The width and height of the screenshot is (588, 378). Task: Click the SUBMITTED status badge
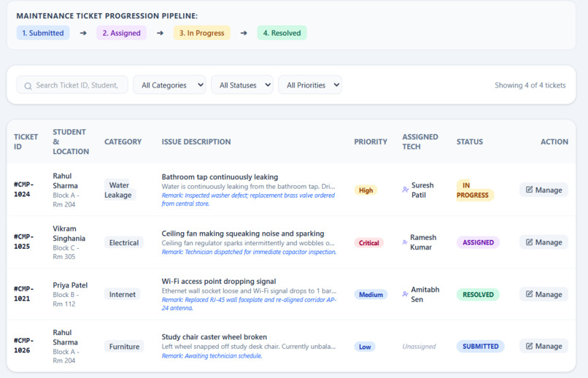(x=480, y=346)
